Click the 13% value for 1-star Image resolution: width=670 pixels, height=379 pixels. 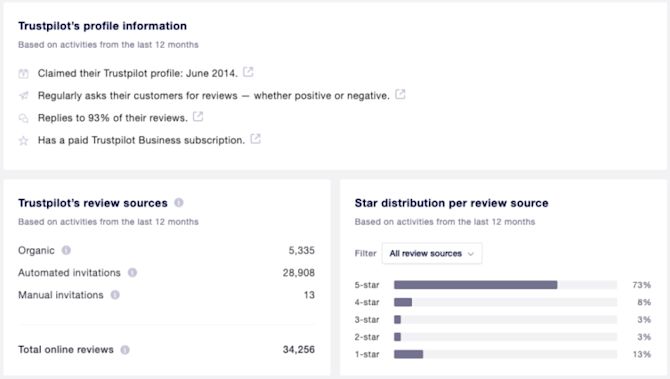click(642, 354)
